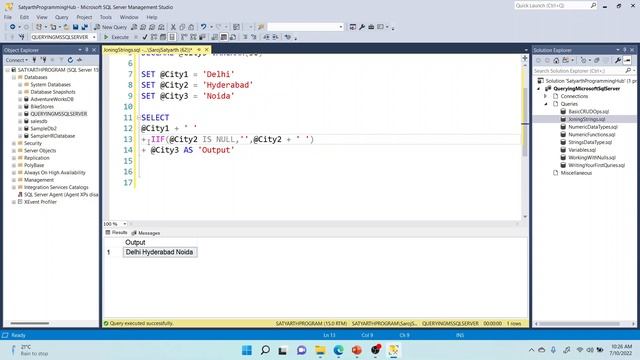Expand the AdventureWorksDB database node

(20, 99)
